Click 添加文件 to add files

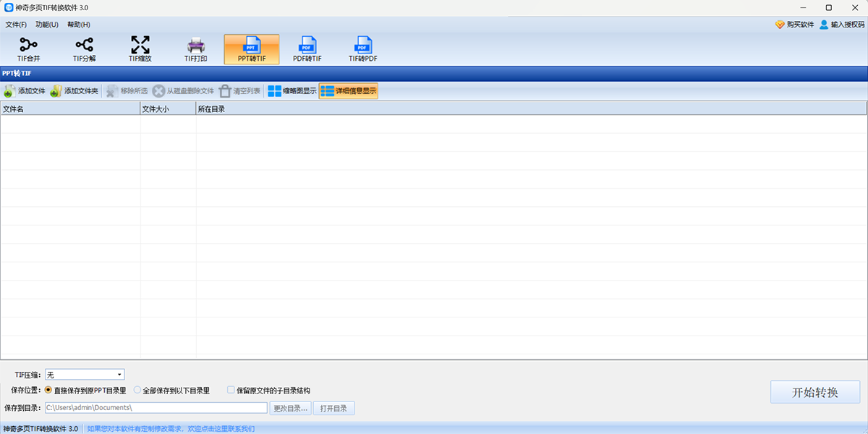[x=25, y=91]
